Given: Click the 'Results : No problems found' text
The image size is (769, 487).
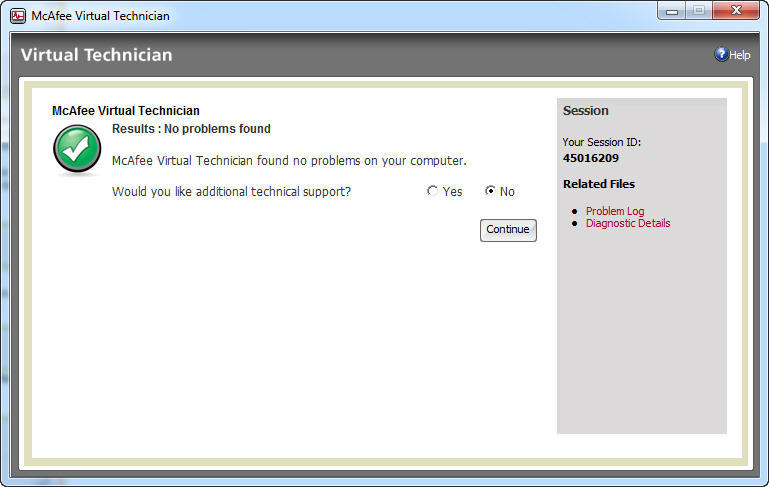Looking at the screenshot, I should tap(191, 129).
